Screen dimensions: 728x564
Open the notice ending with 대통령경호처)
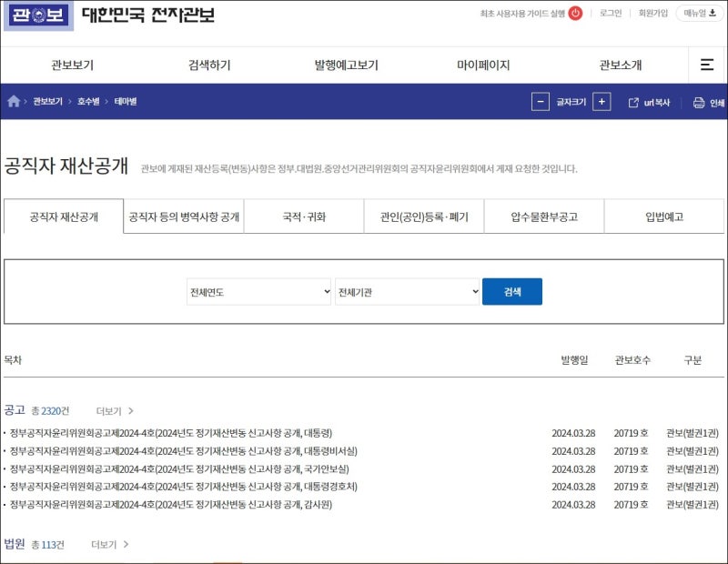tap(184, 487)
